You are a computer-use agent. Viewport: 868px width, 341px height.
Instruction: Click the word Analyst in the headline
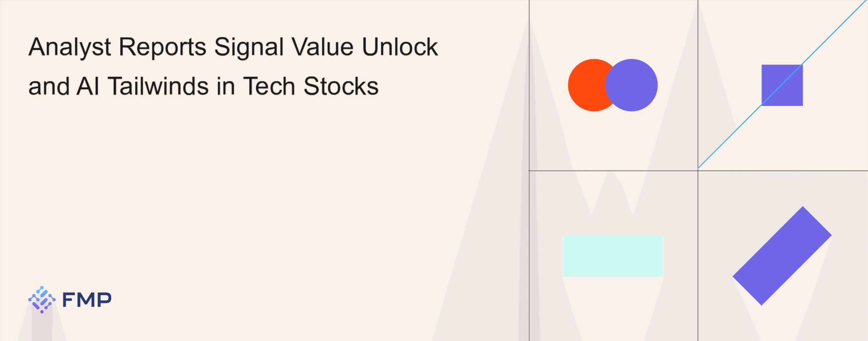pos(70,48)
